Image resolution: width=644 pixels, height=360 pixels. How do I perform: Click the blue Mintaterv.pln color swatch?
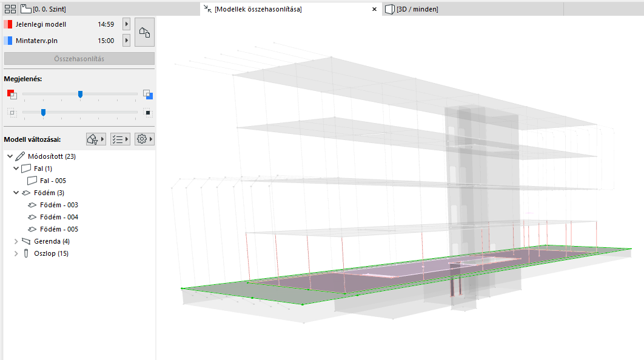pos(8,41)
